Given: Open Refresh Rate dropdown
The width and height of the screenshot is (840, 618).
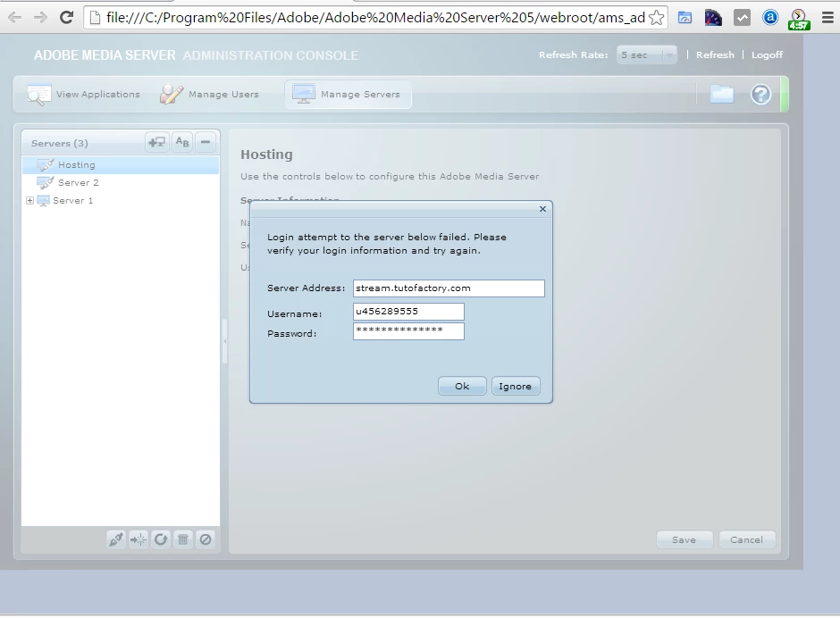Looking at the screenshot, I should pos(647,54).
